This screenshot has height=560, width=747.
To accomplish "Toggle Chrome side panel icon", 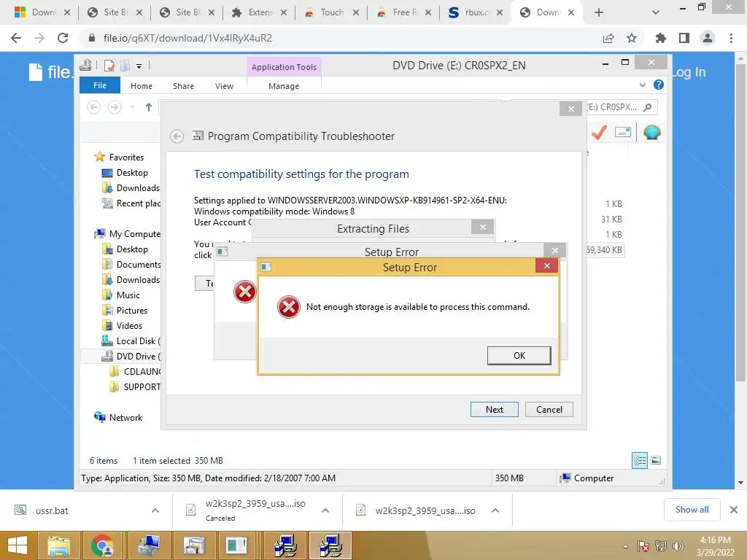I will (x=684, y=38).
